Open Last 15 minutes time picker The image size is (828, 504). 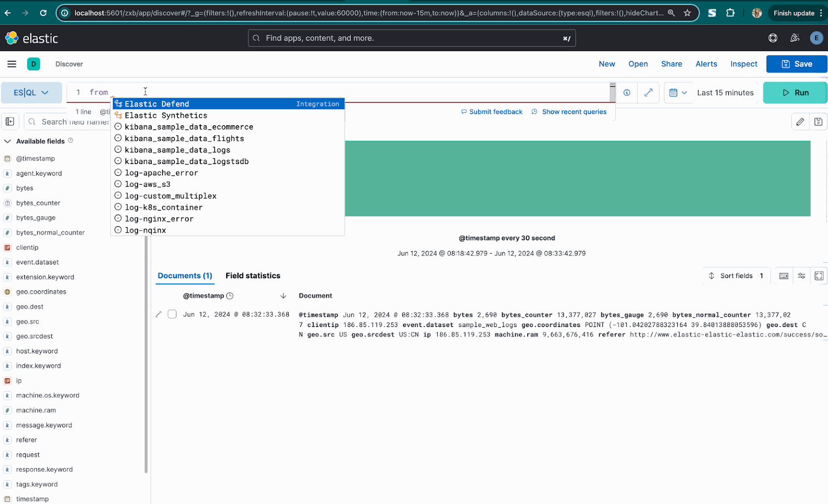[725, 93]
